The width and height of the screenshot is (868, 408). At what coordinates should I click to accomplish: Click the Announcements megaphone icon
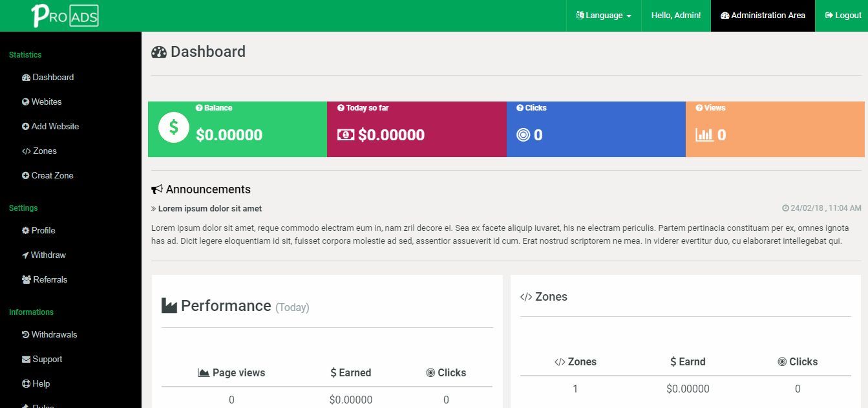tap(157, 189)
